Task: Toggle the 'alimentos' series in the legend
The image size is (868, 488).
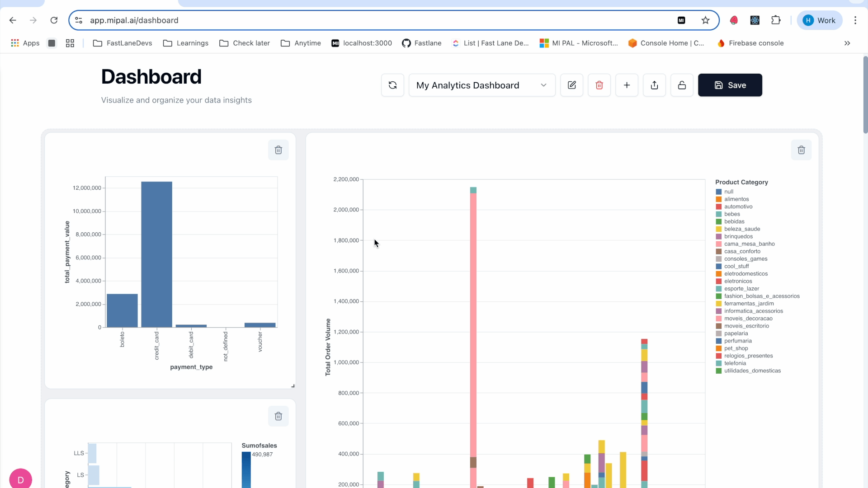Action: [736, 199]
